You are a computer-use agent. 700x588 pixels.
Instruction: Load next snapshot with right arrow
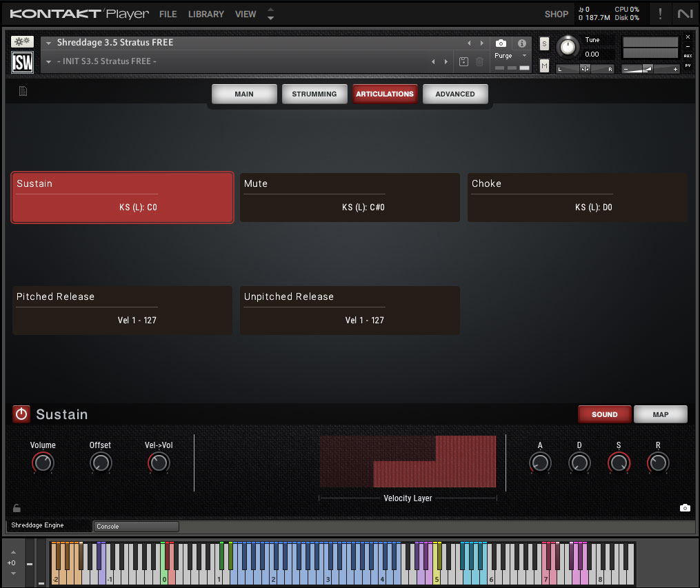446,61
